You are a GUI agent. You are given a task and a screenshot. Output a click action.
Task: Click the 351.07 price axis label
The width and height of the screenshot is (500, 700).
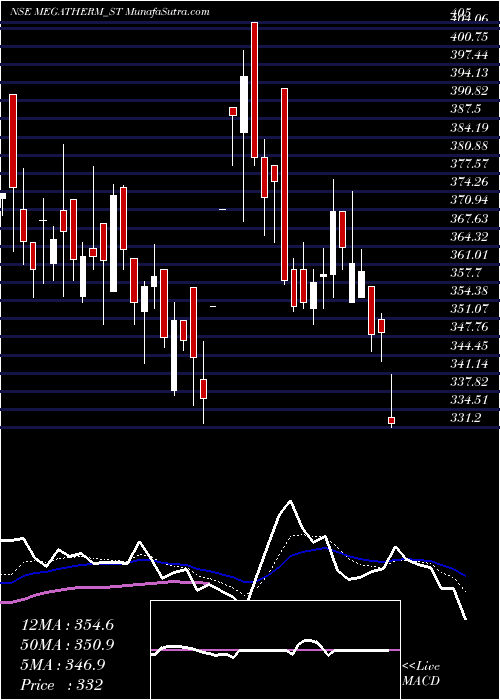(x=469, y=309)
